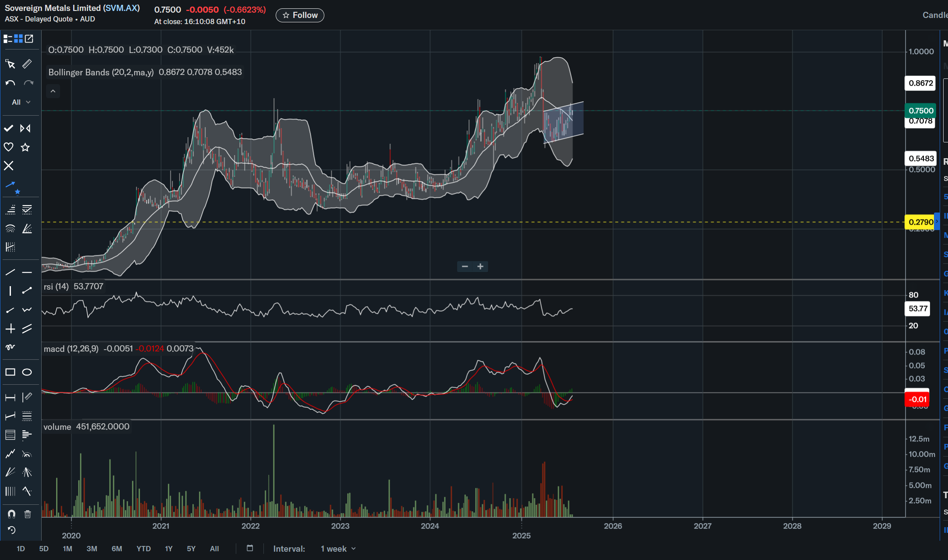Screen dimensions: 948x560
Task: Toggle the magnet snap mode
Action: pyautogui.click(x=11, y=514)
